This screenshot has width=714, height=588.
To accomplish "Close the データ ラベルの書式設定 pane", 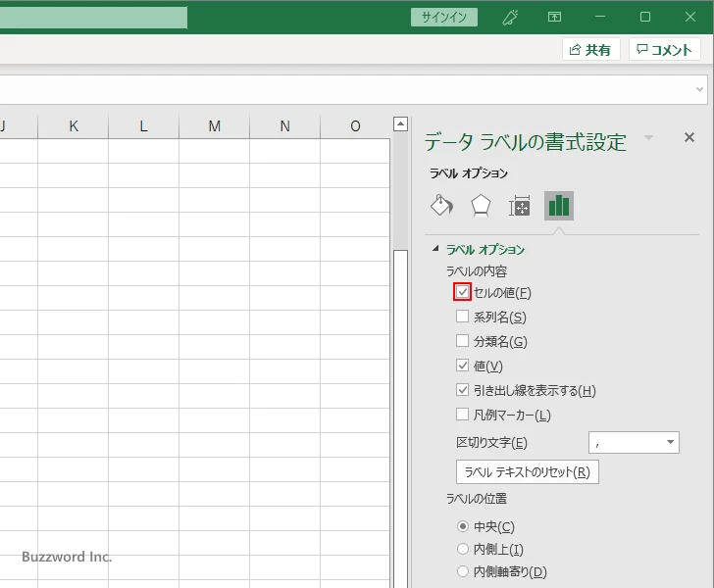I will pos(688,137).
